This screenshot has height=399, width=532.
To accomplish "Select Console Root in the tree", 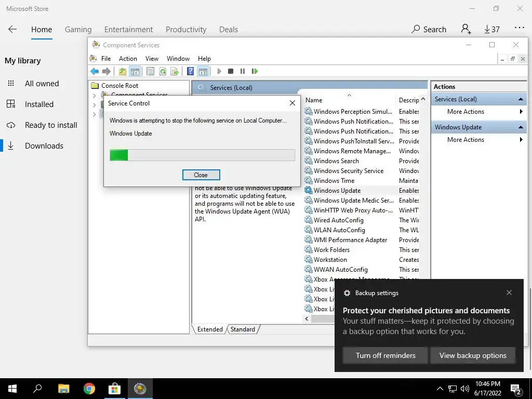I will tap(120, 86).
